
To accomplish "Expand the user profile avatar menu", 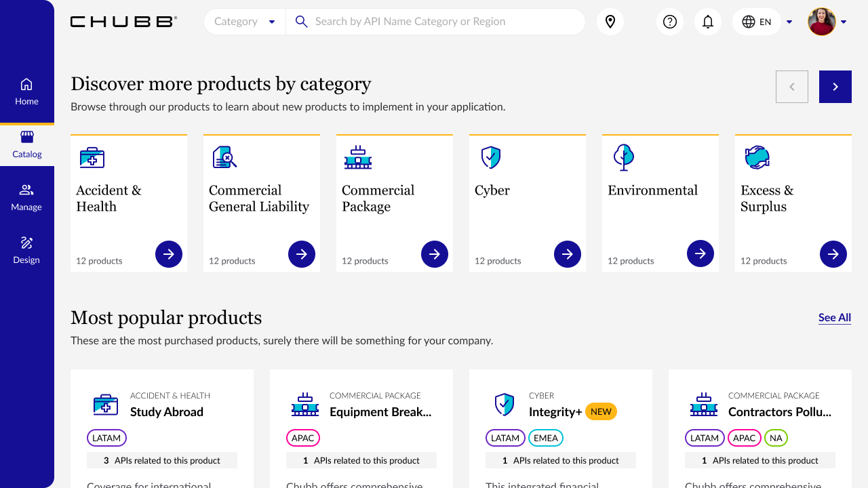I will pyautogui.click(x=827, y=22).
